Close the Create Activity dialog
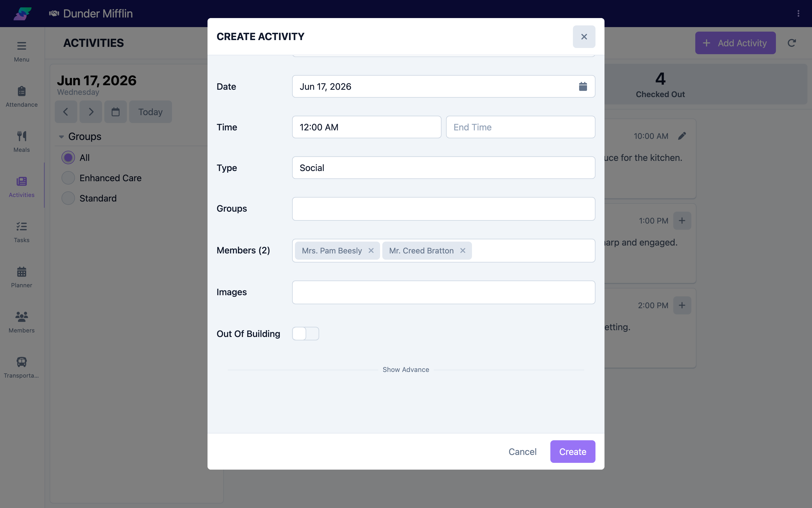This screenshot has width=812, height=508. tap(584, 37)
